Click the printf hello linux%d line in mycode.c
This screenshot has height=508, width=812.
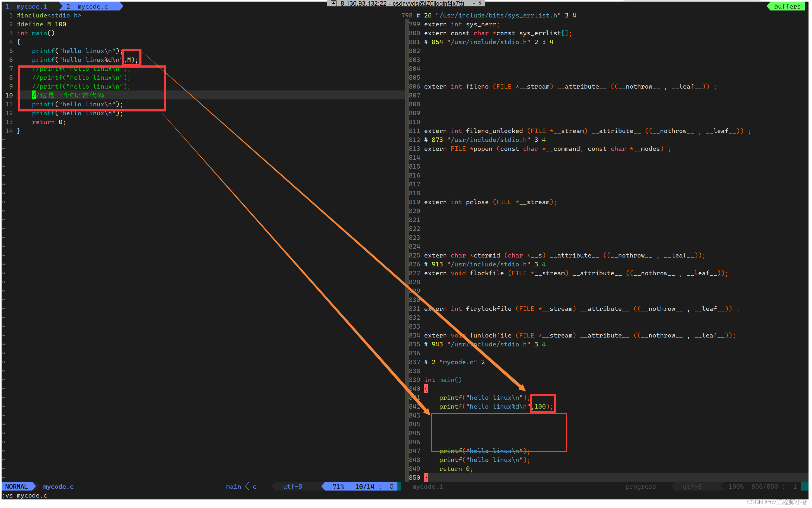85,60
